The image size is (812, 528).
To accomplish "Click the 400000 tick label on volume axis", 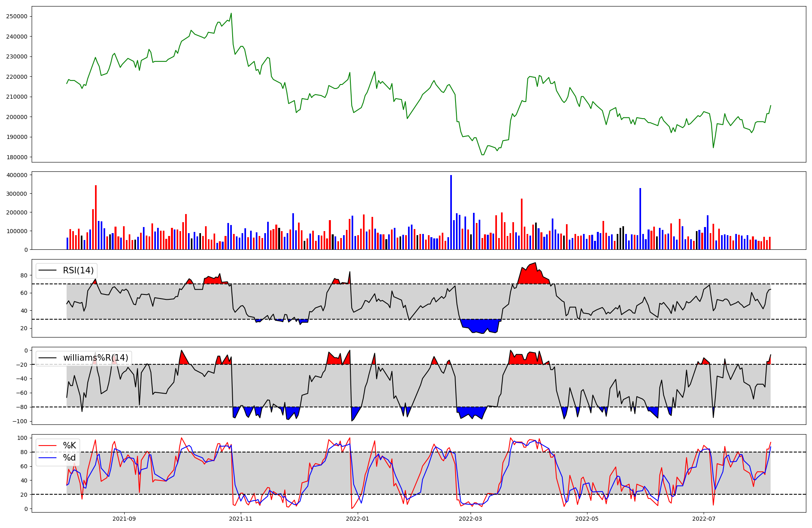I will pyautogui.click(x=17, y=175).
